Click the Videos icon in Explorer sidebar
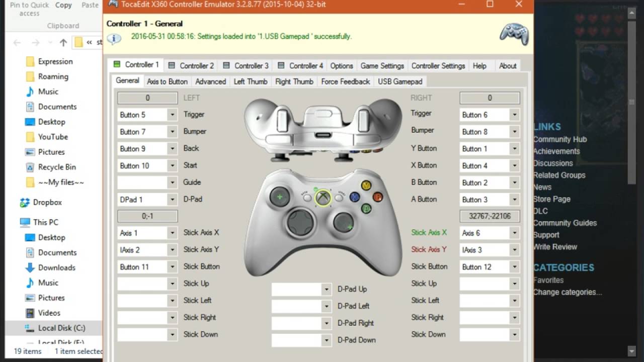The width and height of the screenshot is (644, 362). pos(30,313)
